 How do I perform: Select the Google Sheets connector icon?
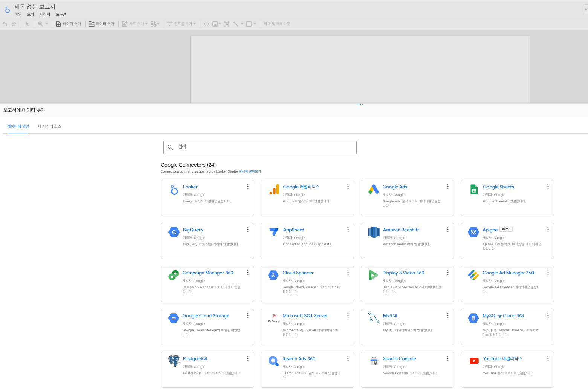pos(474,189)
